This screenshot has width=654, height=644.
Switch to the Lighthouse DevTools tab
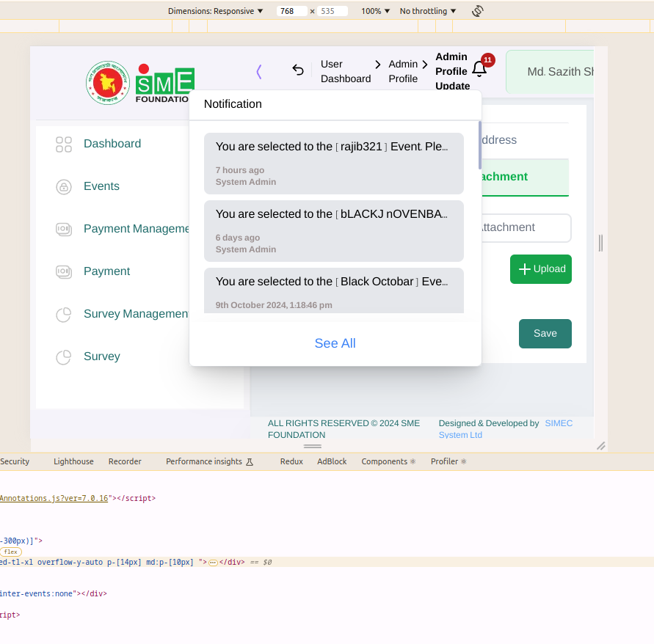pyautogui.click(x=73, y=461)
